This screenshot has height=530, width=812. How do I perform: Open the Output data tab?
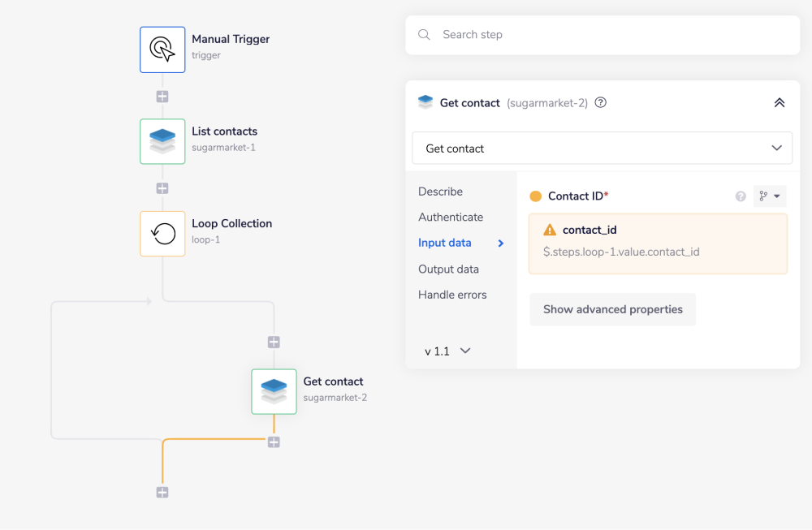448,269
